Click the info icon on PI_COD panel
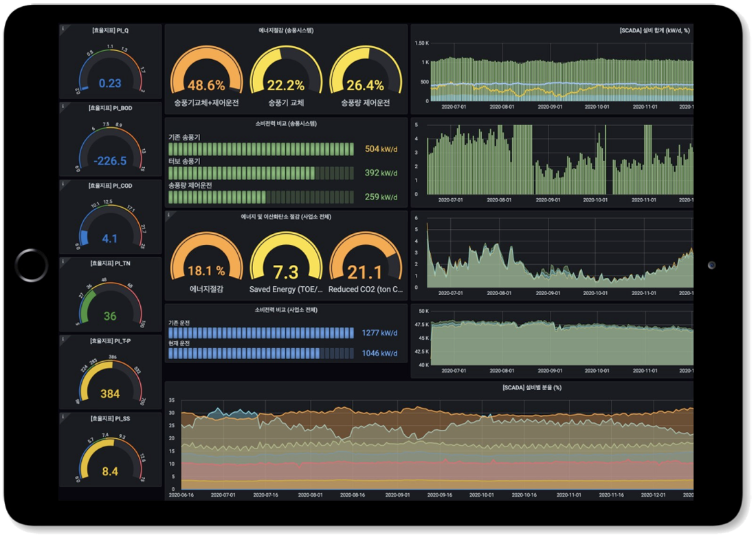Screen dimensions: 756x540 [x=63, y=184]
